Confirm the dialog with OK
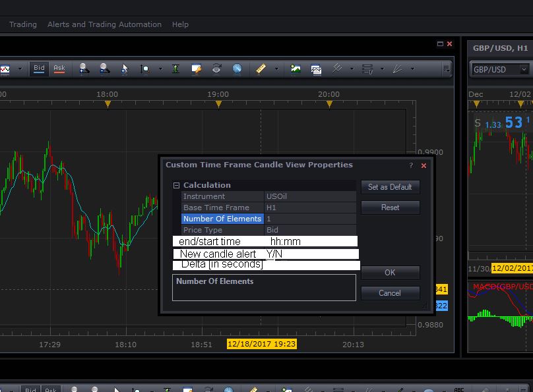Image resolution: width=533 pixels, height=392 pixels. 390,273
